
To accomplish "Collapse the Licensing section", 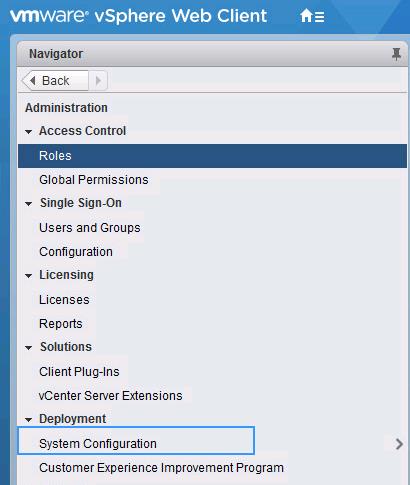I will (x=29, y=276).
